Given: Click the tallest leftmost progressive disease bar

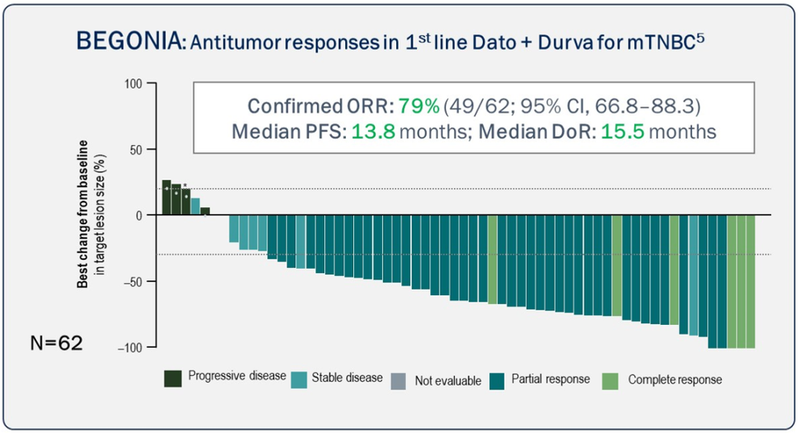Looking at the screenshot, I should (166, 197).
